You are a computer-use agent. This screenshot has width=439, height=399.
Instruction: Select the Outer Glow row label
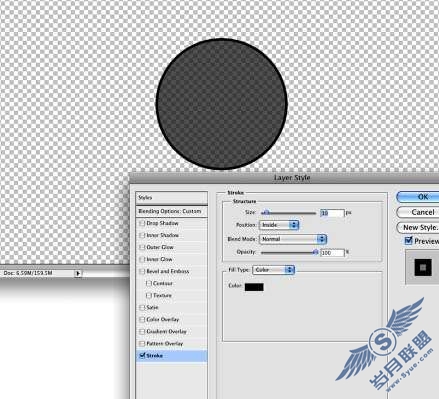(x=160, y=247)
